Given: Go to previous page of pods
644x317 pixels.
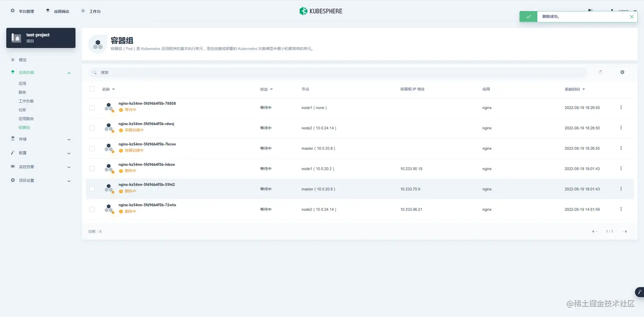Looking at the screenshot, I should coord(595,231).
